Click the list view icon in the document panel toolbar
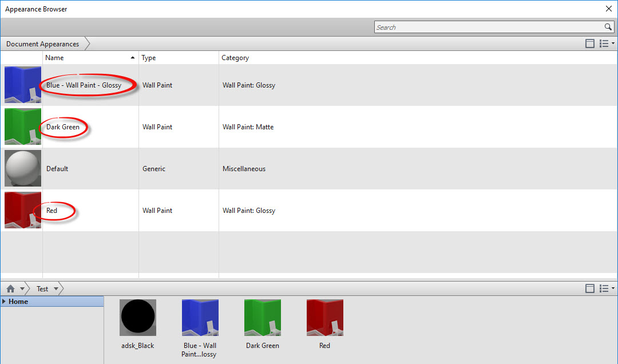Screen dimensions: 618x364 (605, 43)
